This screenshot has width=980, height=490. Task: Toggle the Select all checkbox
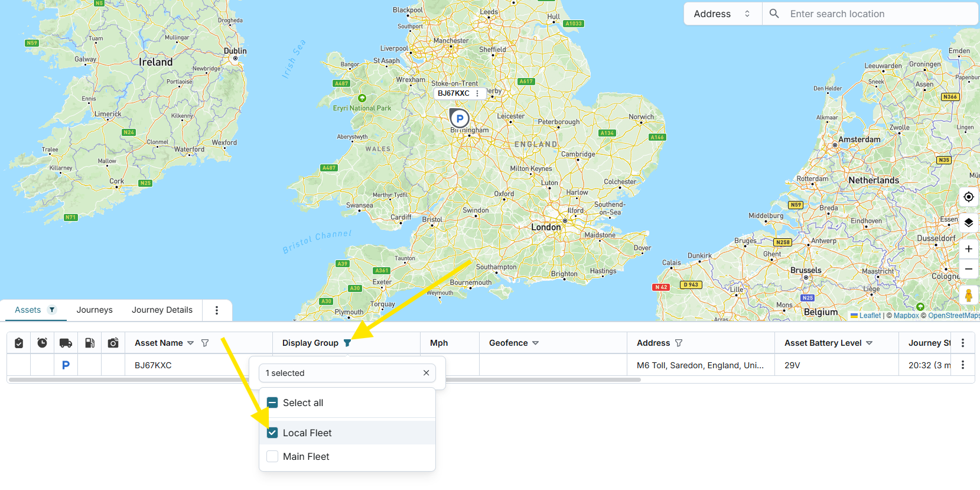(272, 403)
